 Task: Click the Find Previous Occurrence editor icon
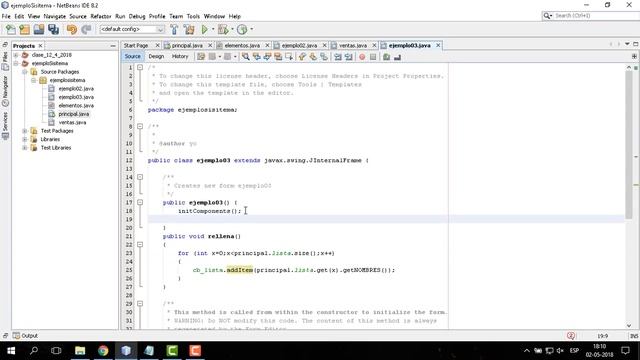pos(257,57)
